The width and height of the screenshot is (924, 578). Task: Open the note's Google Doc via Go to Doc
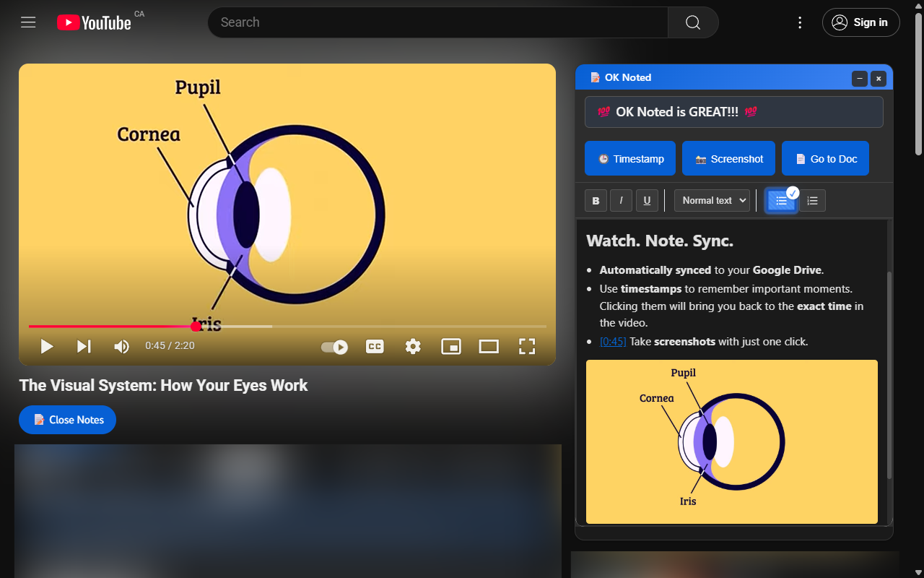point(825,158)
